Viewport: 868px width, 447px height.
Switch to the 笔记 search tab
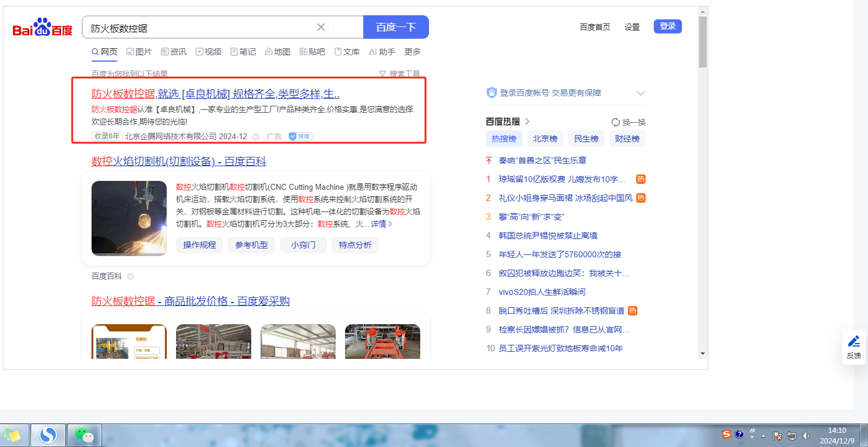(x=243, y=52)
